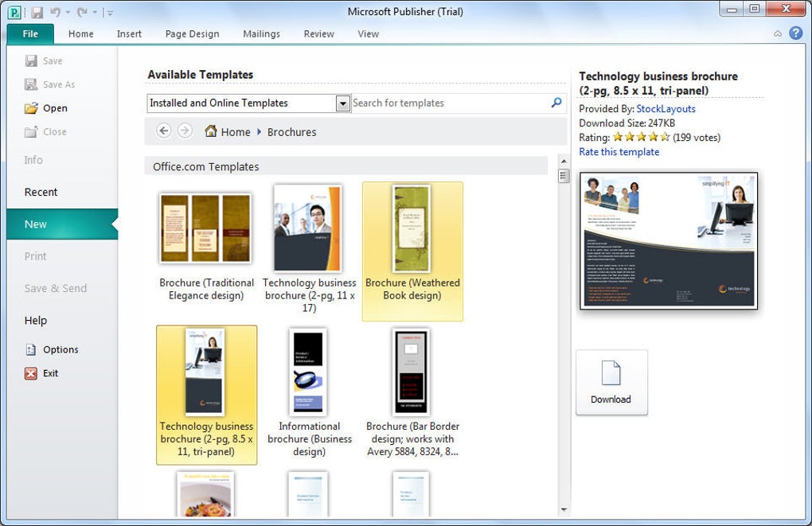Image resolution: width=812 pixels, height=526 pixels.
Task: Open the Mailings ribbon tab
Action: point(261,34)
